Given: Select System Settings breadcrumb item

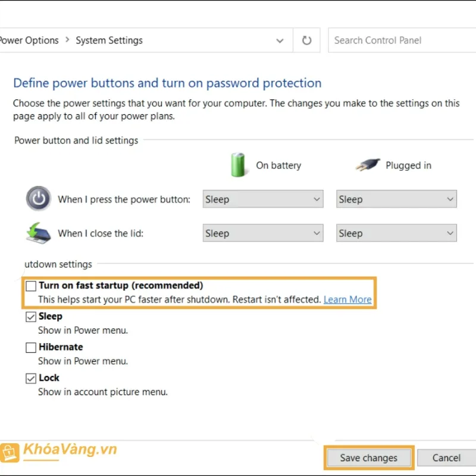Looking at the screenshot, I should tap(109, 40).
